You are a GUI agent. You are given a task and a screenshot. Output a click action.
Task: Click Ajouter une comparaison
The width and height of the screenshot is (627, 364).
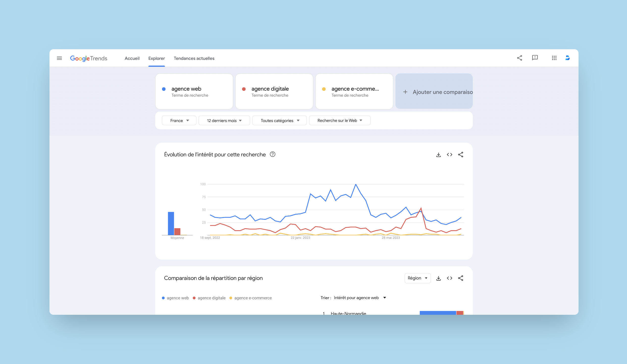coord(434,92)
